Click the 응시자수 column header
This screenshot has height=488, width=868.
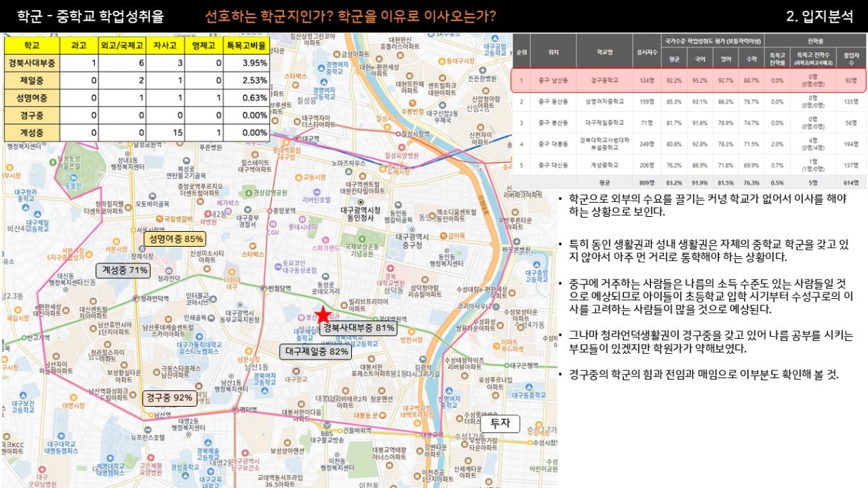click(x=647, y=51)
